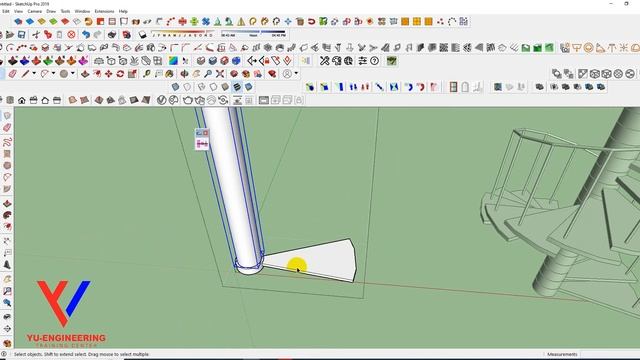
Task: Toggle Back Edges style
Action: (187, 87)
